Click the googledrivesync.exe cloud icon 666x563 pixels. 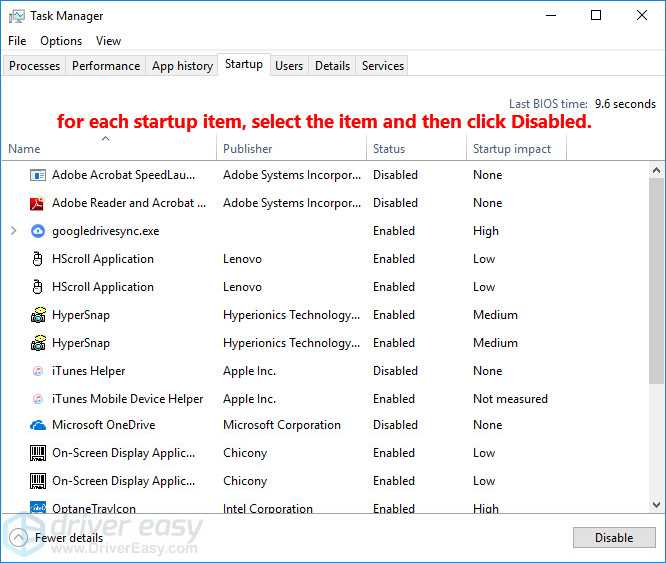click(x=38, y=231)
